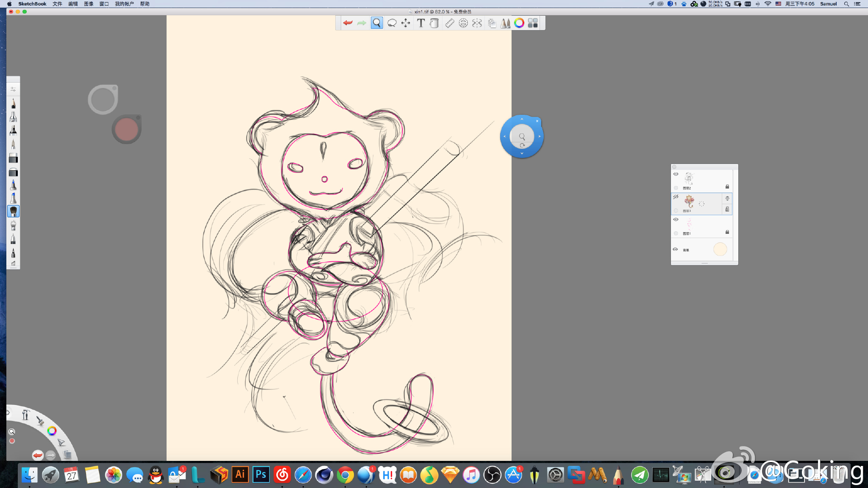Toggle transparency lock on layer 图层3

[x=727, y=209]
